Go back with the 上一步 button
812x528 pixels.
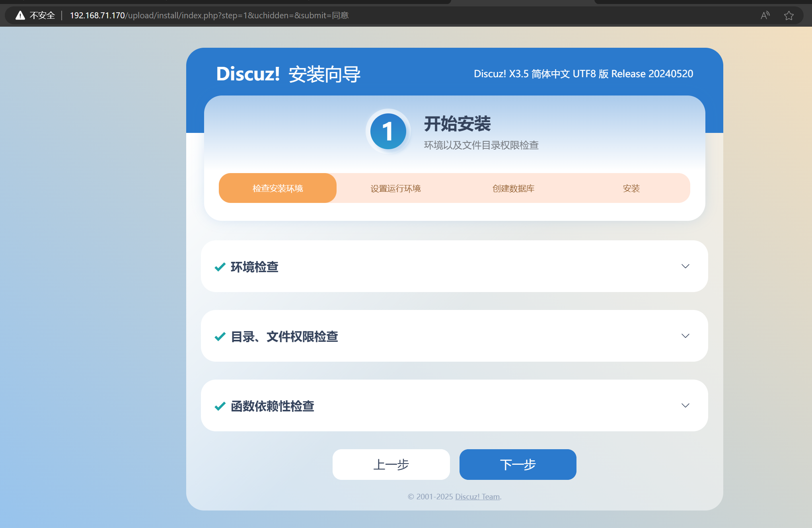point(391,464)
